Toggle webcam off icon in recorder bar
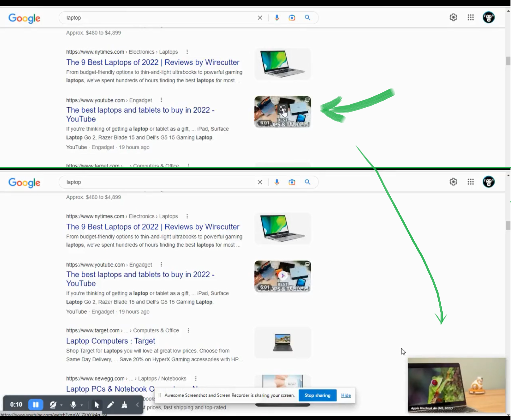511x420 pixels. (53, 405)
